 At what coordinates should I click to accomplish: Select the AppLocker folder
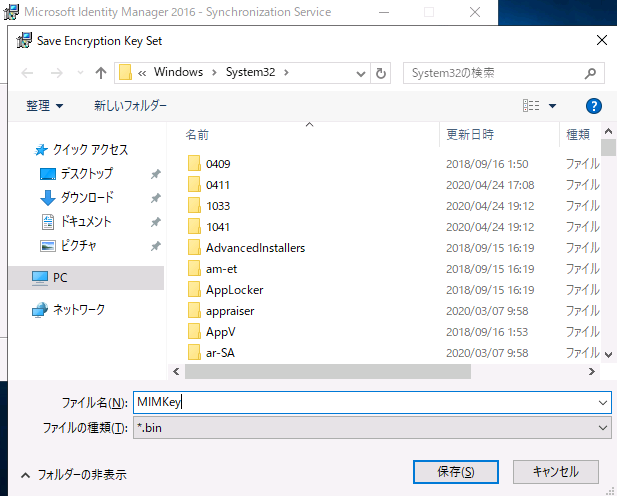[x=235, y=290]
